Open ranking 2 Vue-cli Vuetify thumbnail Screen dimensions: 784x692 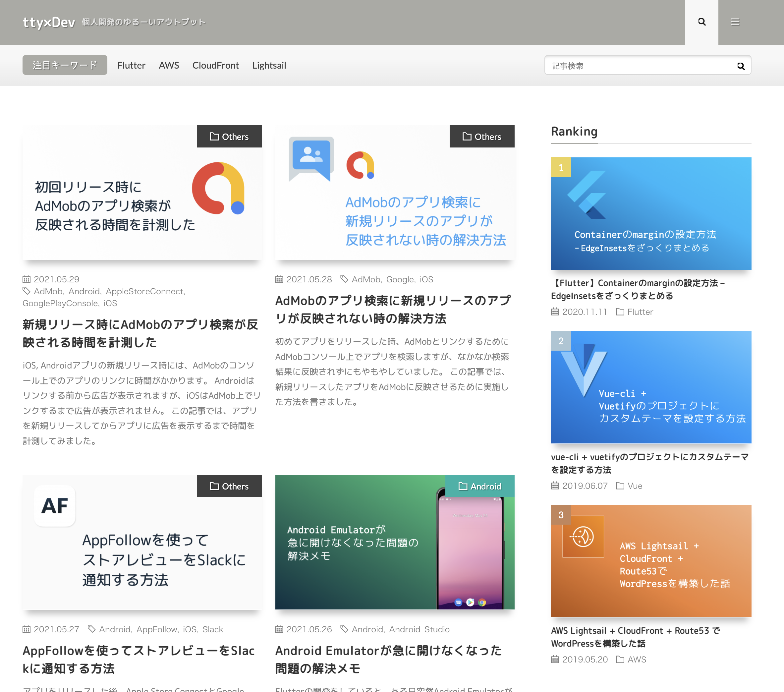[651, 387]
